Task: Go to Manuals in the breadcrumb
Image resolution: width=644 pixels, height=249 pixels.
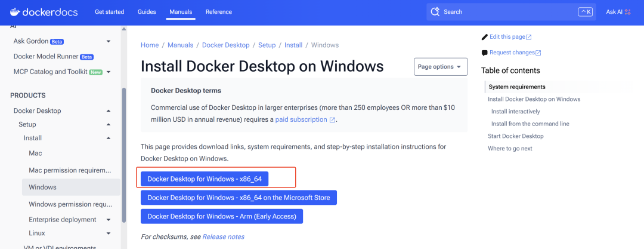Action: tap(180, 45)
